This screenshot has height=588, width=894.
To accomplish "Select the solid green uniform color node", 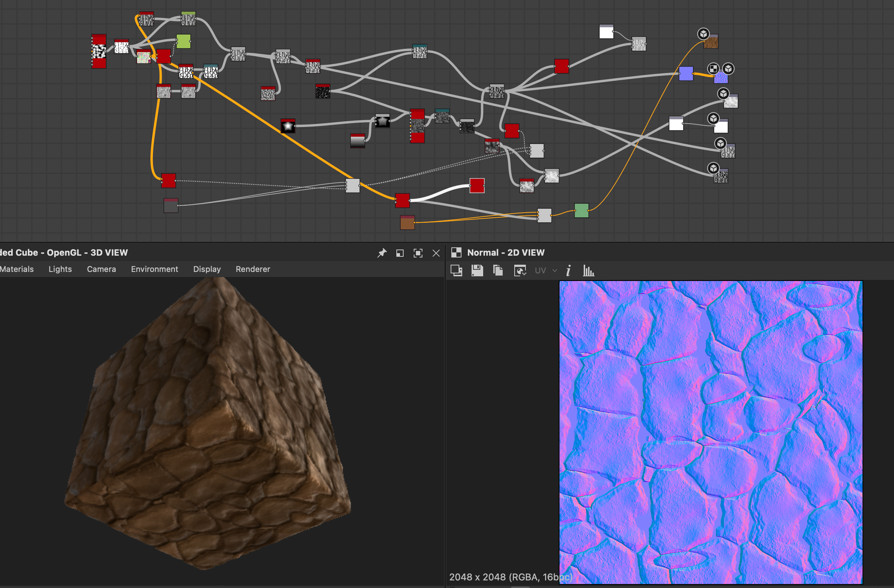I will (x=582, y=210).
